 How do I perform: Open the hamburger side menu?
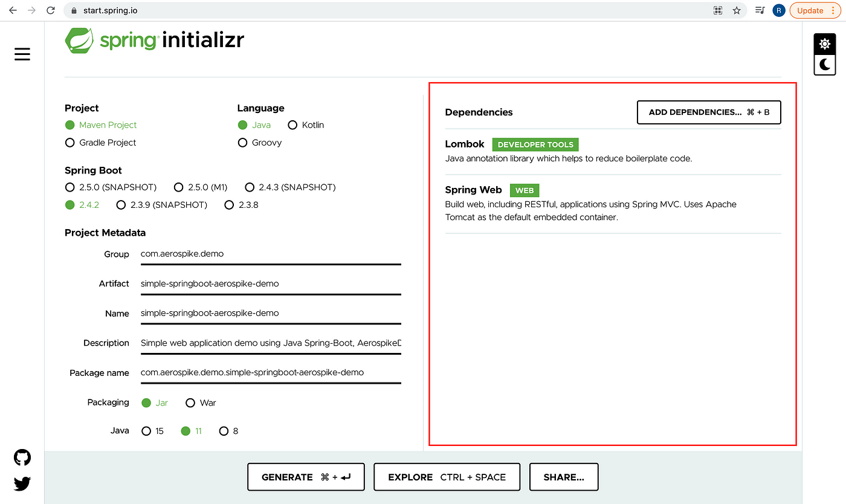(x=22, y=54)
